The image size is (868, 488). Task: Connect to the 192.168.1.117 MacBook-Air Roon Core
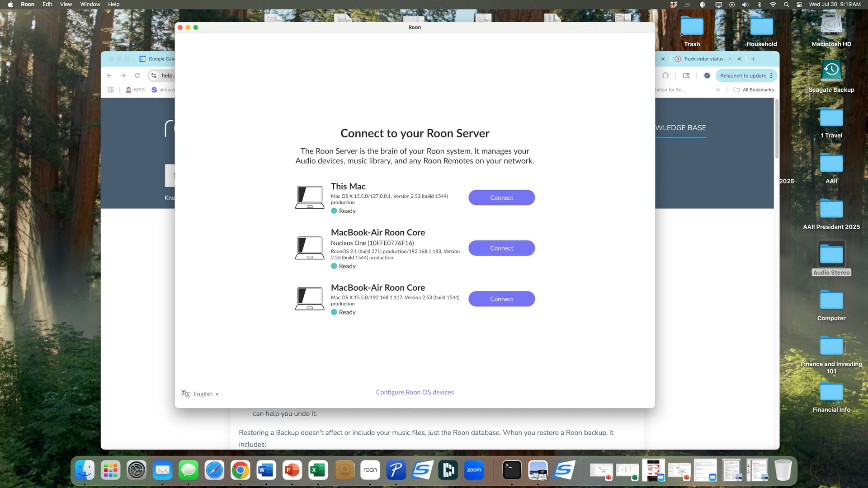[501, 299]
